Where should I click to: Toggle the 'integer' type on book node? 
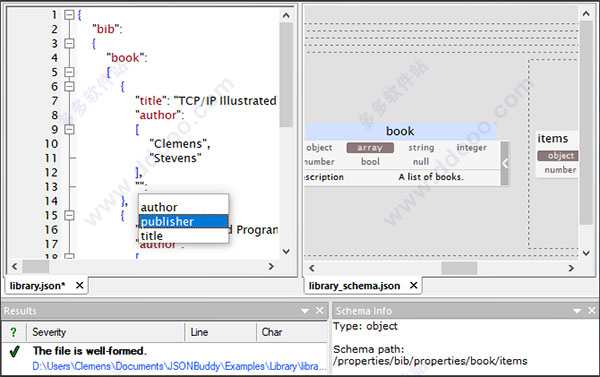[471, 148]
